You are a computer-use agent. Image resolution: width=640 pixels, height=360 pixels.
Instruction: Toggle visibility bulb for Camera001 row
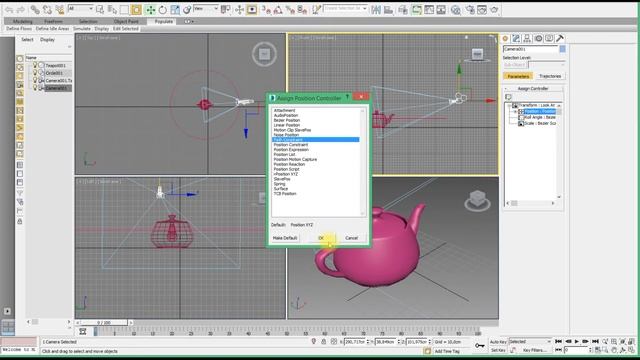[x=35, y=88]
